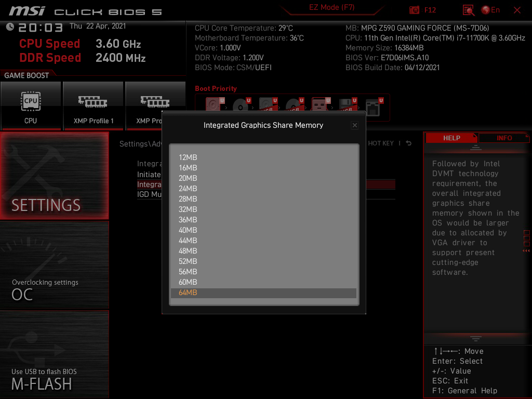The height and width of the screenshot is (399, 532).
Task: Choose 24MB share memory option
Action: [263, 188]
